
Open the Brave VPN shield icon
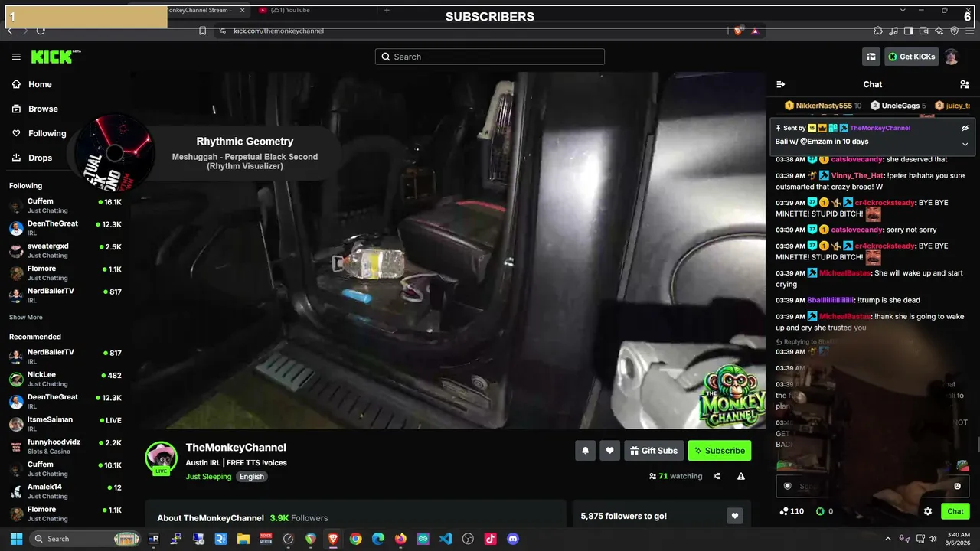coord(954,31)
